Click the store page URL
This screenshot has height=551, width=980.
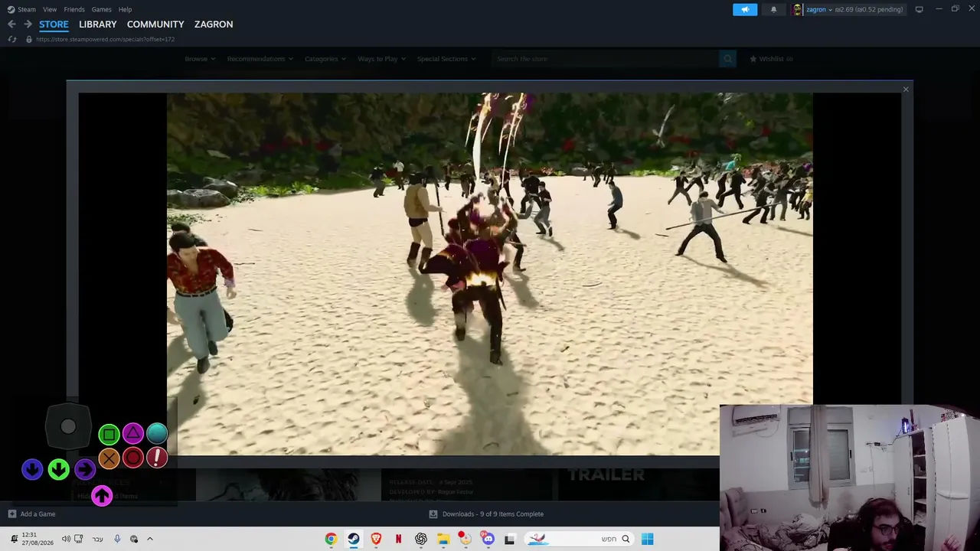click(106, 39)
